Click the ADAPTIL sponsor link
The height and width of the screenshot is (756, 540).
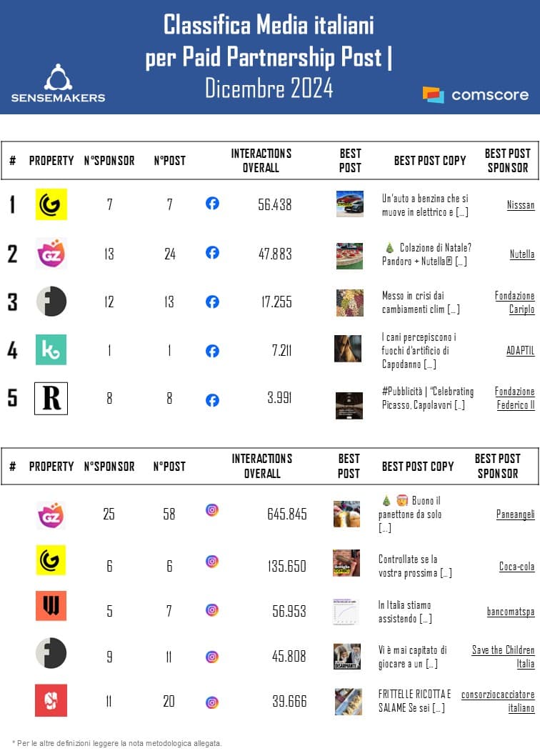[519, 351]
